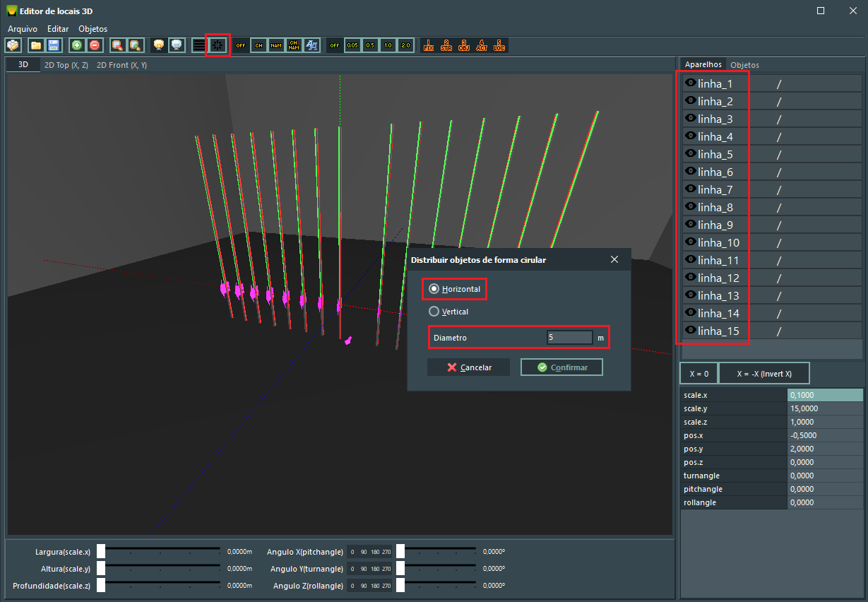Click the Largura(scale.x) slider track

(162, 551)
